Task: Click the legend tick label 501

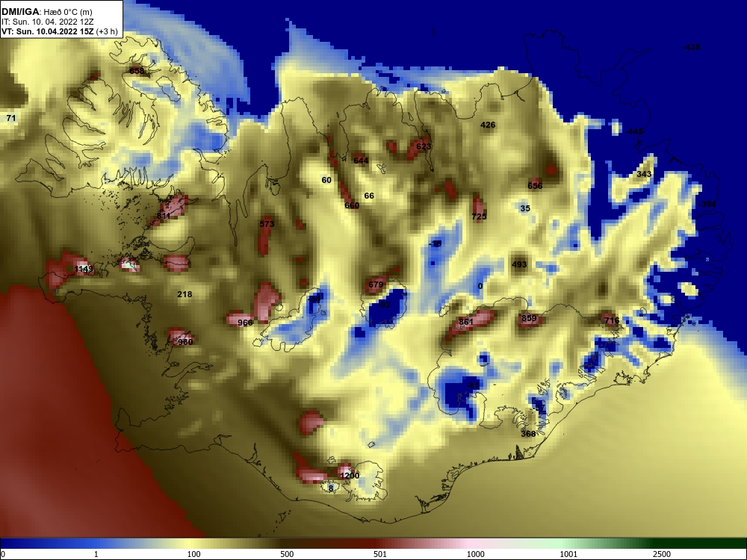Action: 380,554
